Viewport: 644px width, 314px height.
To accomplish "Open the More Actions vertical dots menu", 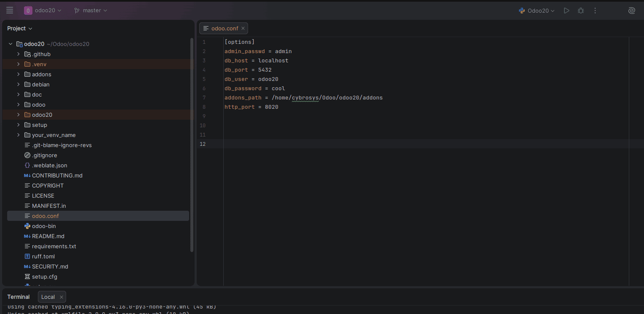I will point(595,11).
